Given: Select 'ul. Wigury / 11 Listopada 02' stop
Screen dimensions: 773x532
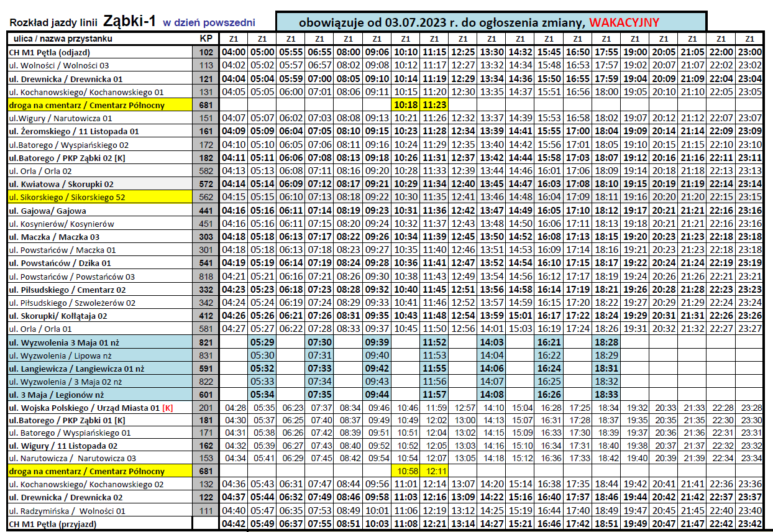Looking at the screenshot, I should coord(63,446).
